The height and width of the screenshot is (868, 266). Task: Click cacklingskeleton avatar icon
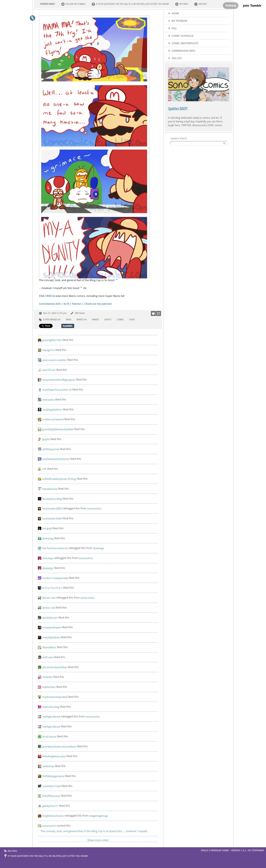(x=39, y=409)
